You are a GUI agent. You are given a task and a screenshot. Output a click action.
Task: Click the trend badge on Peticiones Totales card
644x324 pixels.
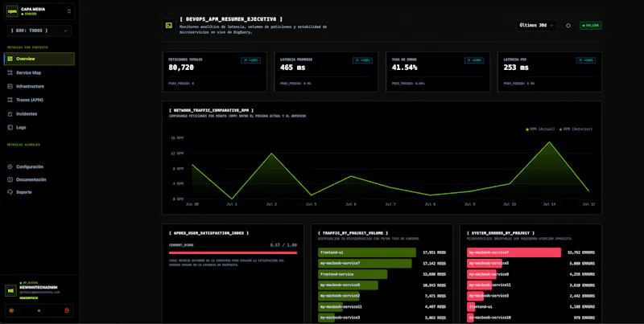pyautogui.click(x=250, y=60)
